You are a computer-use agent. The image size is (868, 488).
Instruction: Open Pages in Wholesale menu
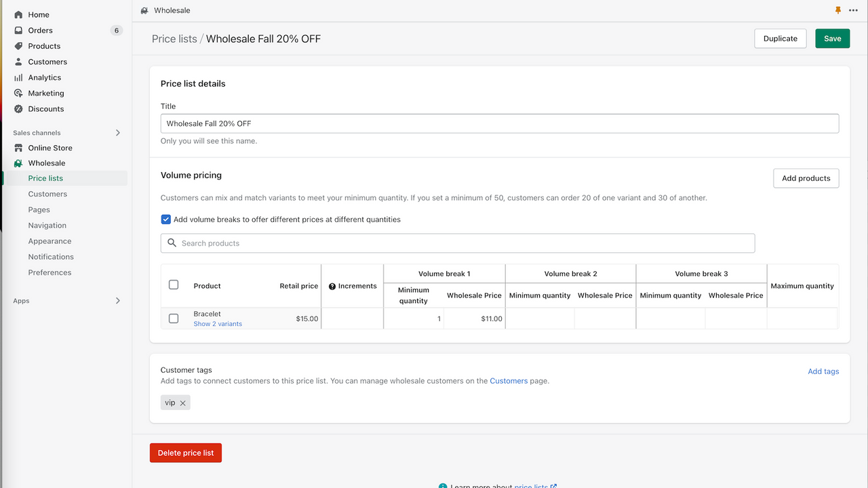[39, 209]
